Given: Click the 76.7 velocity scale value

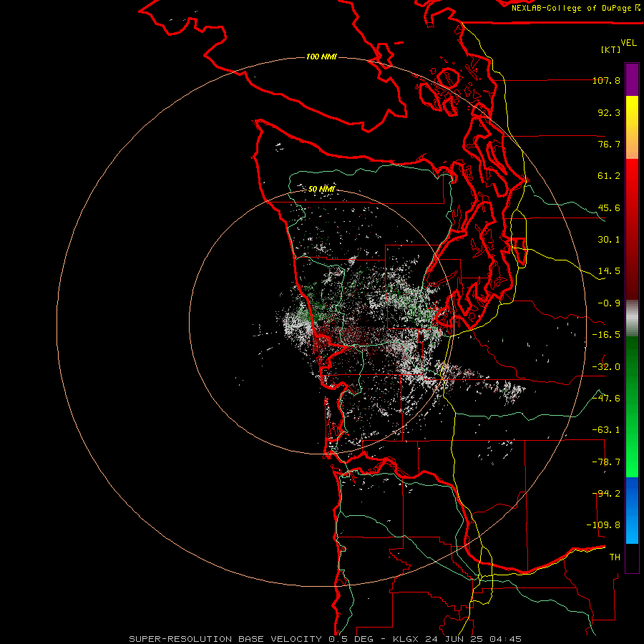Looking at the screenshot, I should click(609, 144).
